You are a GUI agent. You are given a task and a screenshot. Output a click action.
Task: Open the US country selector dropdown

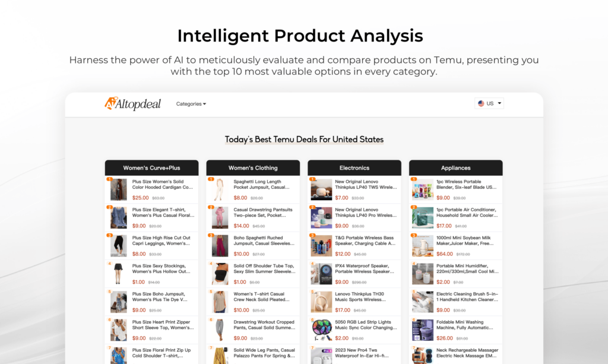490,103
